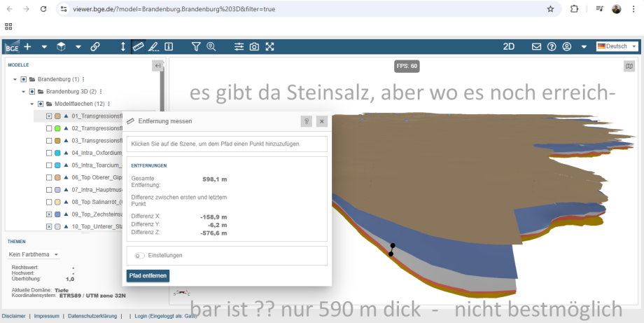The image size is (644, 323).
Task: Open the Impressum link
Action: point(47,317)
